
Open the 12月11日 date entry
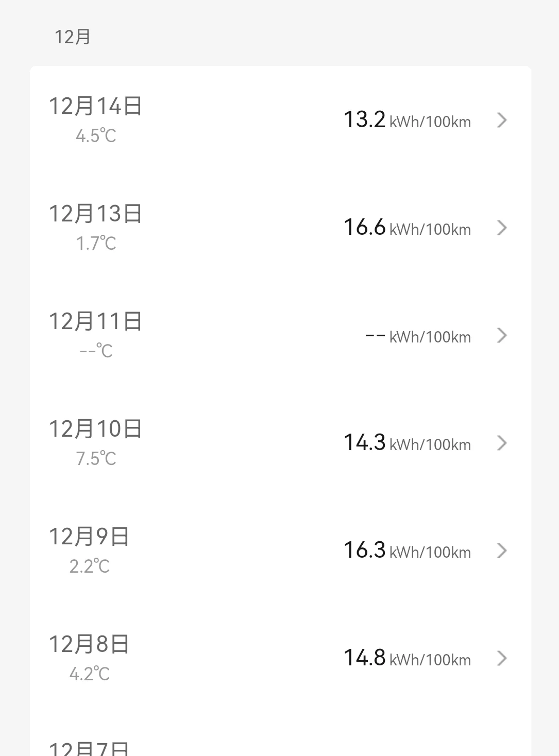[95, 321]
